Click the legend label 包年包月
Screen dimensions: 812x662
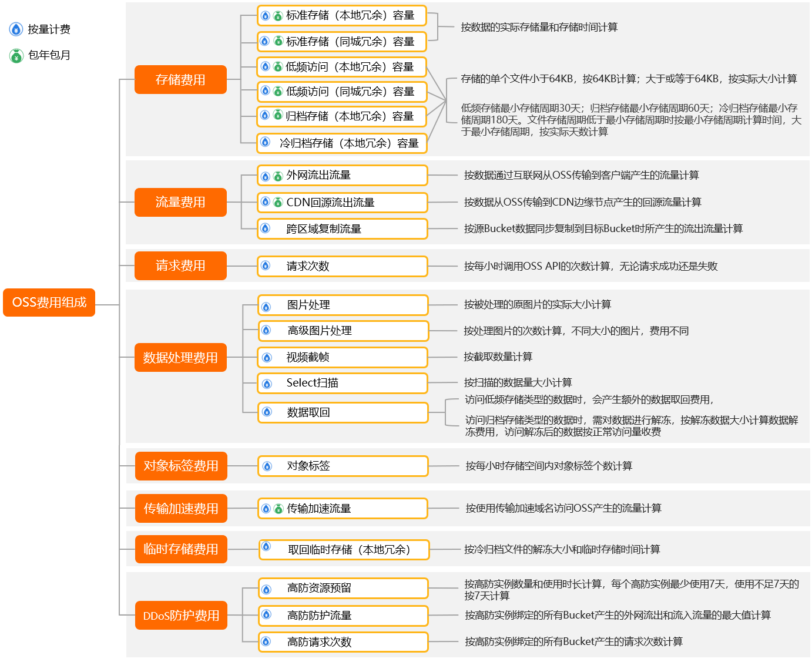[x=49, y=55]
